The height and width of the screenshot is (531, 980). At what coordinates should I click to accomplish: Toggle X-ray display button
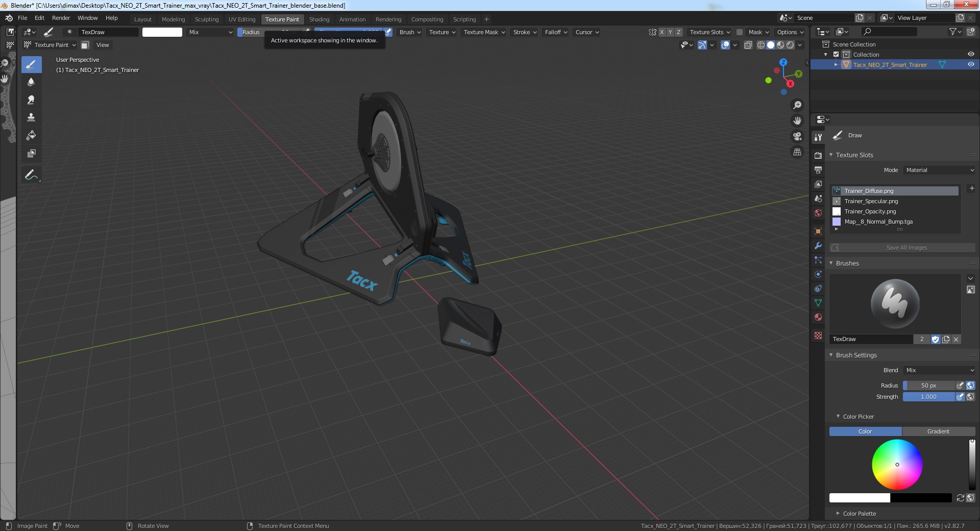pyautogui.click(x=748, y=45)
